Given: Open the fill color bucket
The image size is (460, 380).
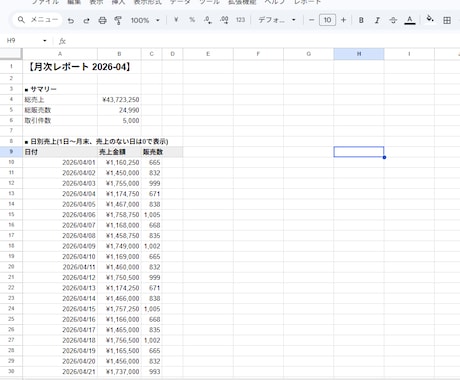Looking at the screenshot, I should coord(430,19).
